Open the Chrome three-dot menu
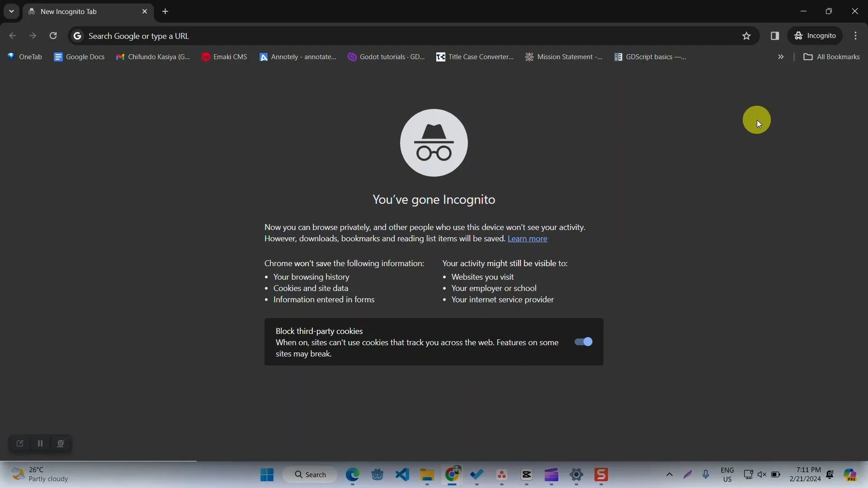 click(856, 36)
